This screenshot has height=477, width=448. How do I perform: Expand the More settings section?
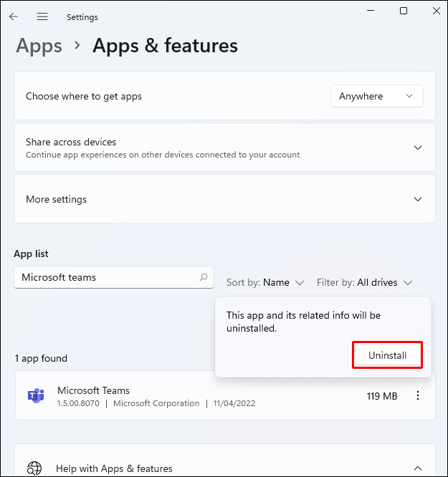(418, 199)
